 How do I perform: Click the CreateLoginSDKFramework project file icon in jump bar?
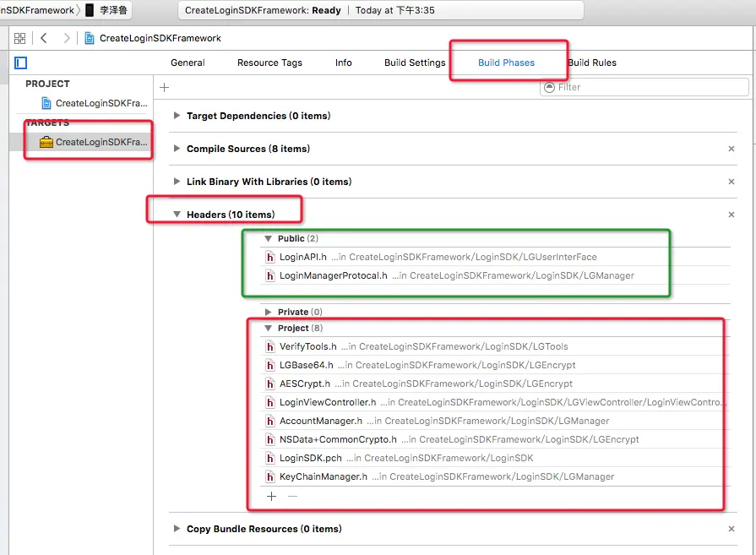pos(90,38)
